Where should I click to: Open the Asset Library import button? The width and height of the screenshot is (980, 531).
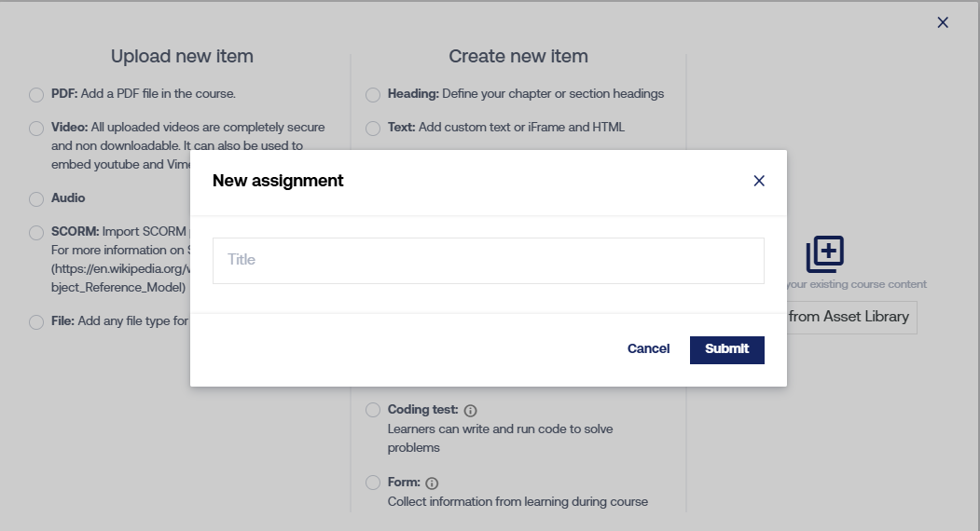pyautogui.click(x=847, y=317)
